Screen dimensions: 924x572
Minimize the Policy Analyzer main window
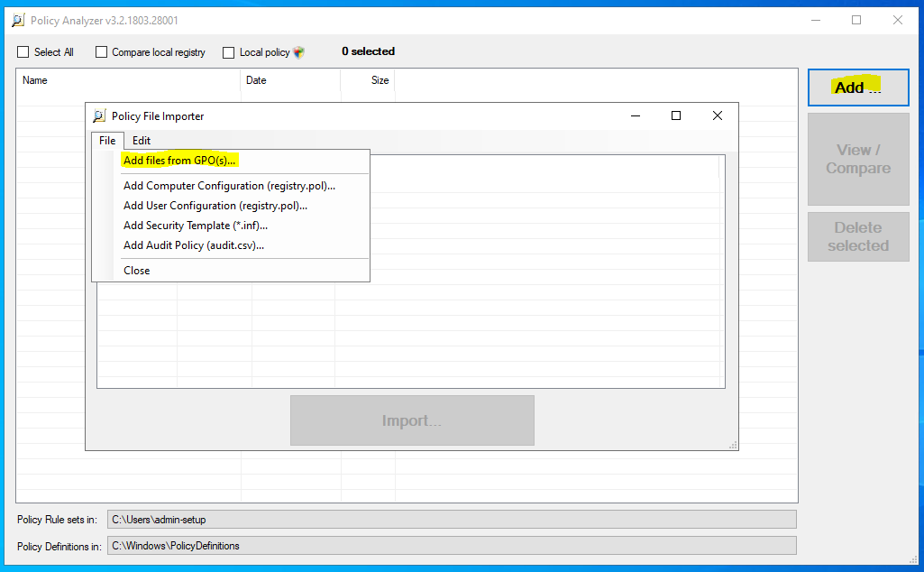816,20
